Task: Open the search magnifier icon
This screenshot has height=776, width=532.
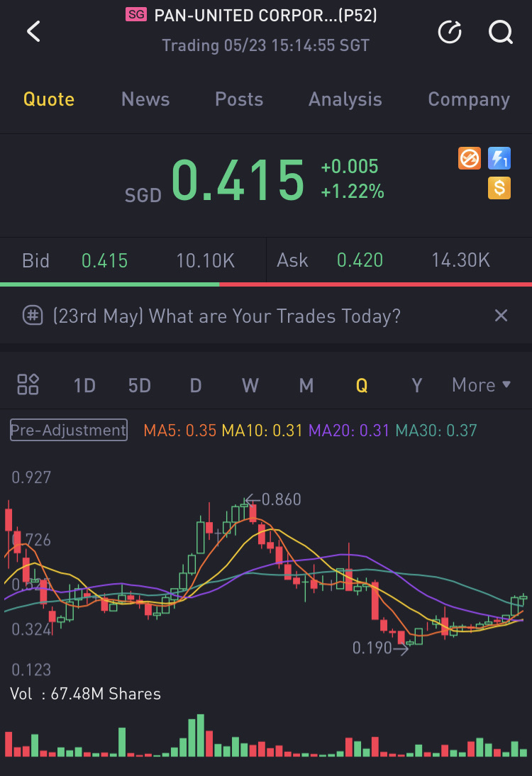Action: 500,32
